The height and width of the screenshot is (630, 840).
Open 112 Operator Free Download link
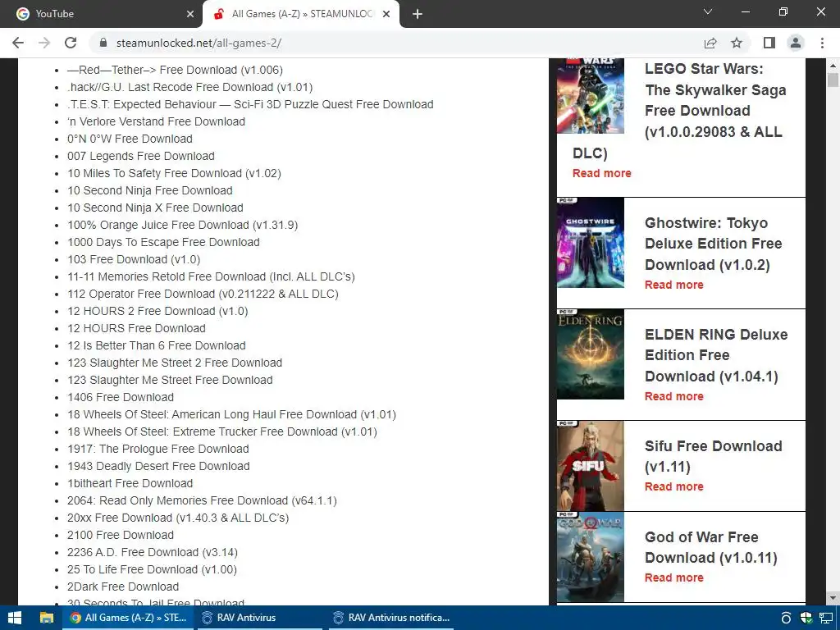(203, 294)
